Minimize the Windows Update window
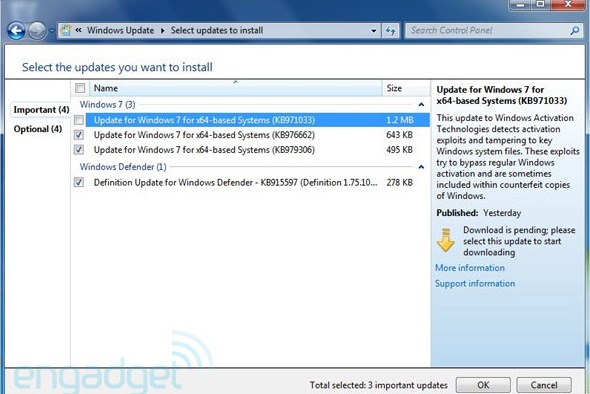 [x=520, y=5]
